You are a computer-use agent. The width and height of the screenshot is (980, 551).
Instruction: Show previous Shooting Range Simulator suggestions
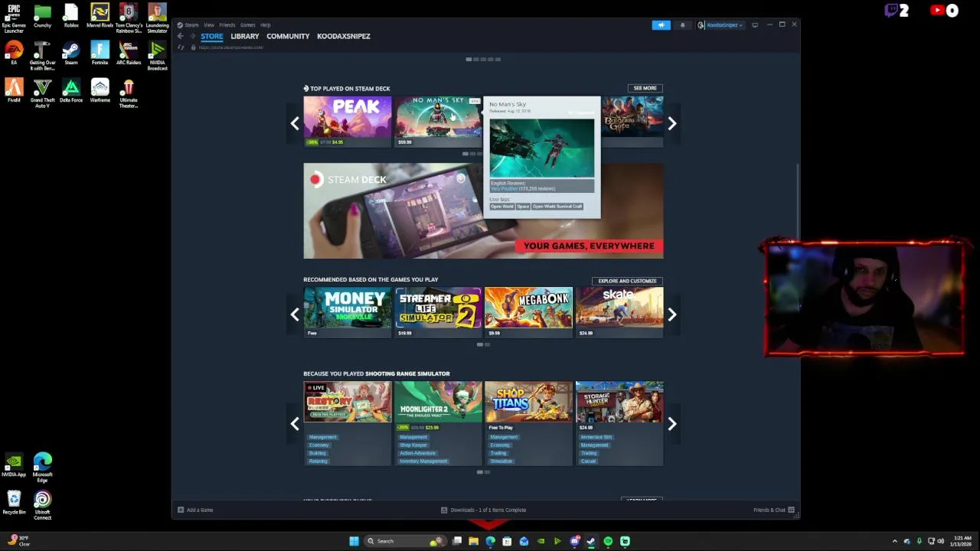pyautogui.click(x=295, y=424)
